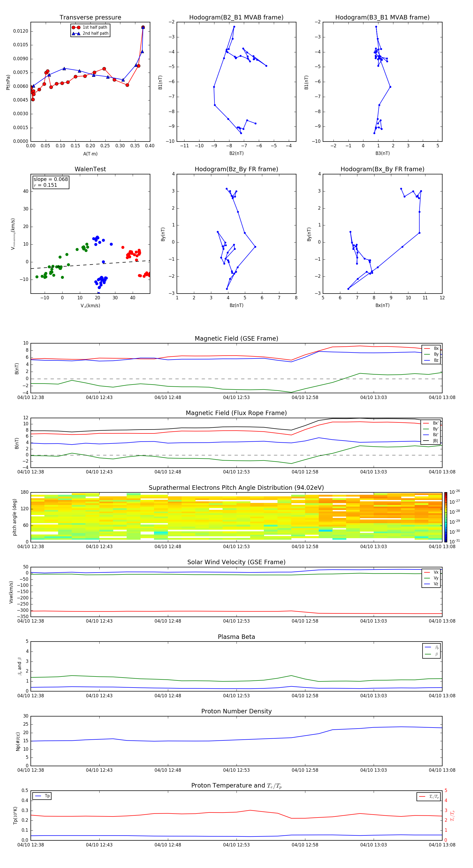Viewport: 473px width, 868px height.
Task: Click 'Bx' in GSE magnetic field legend
Action: [x=431, y=349]
